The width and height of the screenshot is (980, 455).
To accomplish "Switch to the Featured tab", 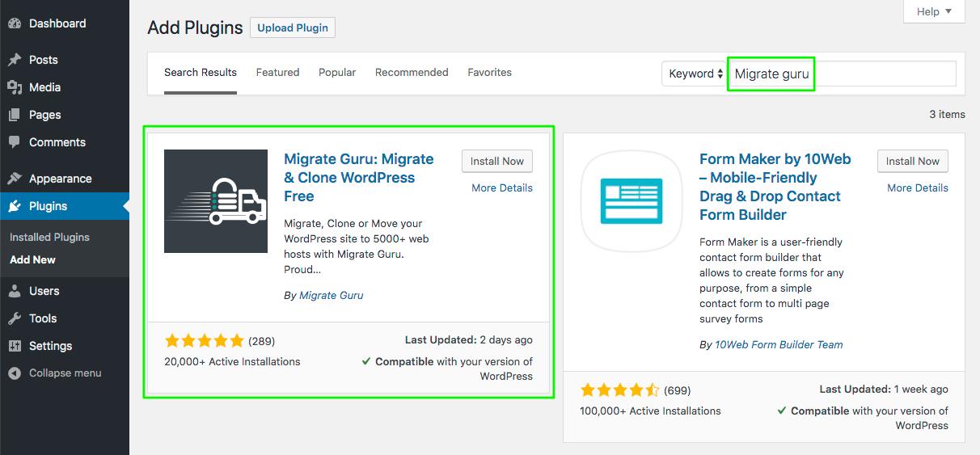I will [x=277, y=72].
